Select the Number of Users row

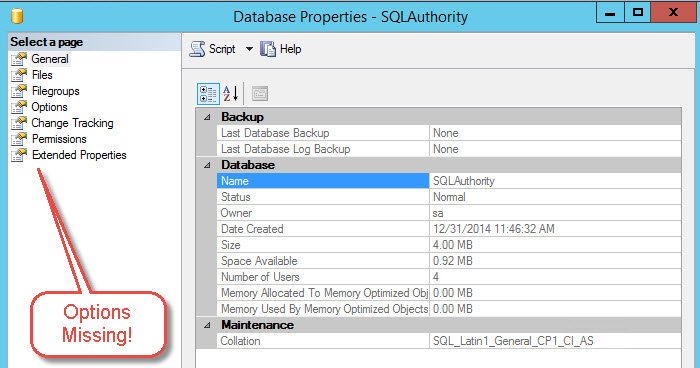point(449,277)
